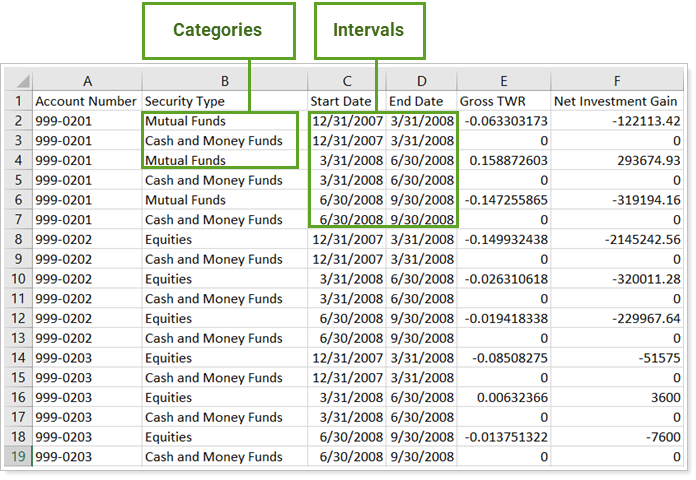The height and width of the screenshot is (480, 696).
Task: Click the Net Investment Gain header cell
Action: 618,101
